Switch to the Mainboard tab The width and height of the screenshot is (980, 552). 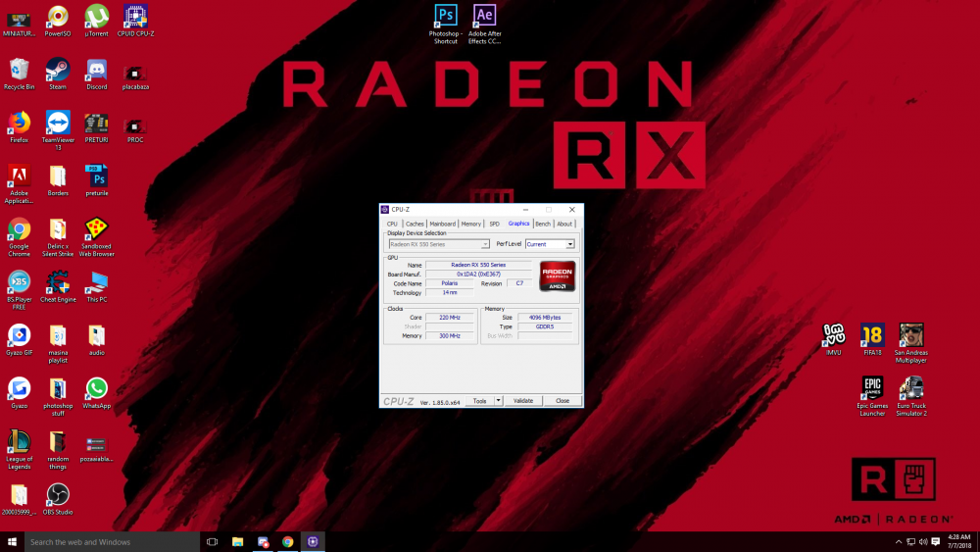[443, 224]
